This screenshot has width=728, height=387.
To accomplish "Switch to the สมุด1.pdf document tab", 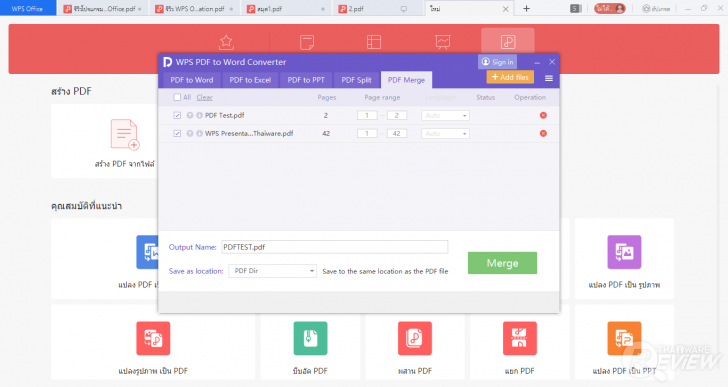I will (286, 8).
